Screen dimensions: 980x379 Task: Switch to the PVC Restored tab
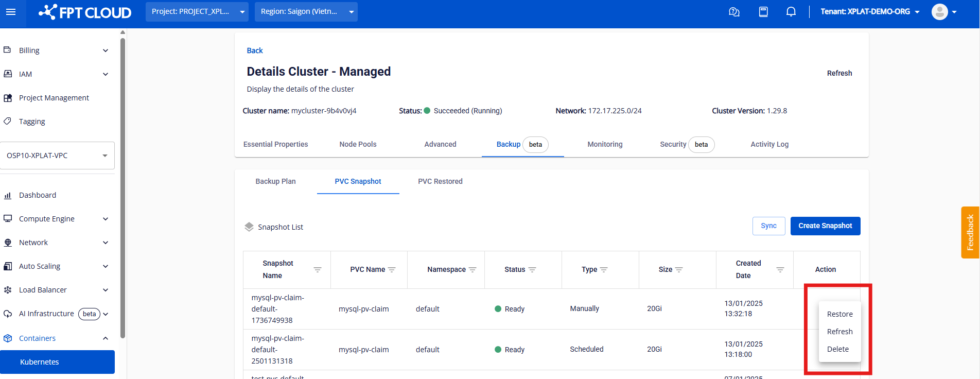[x=440, y=181]
